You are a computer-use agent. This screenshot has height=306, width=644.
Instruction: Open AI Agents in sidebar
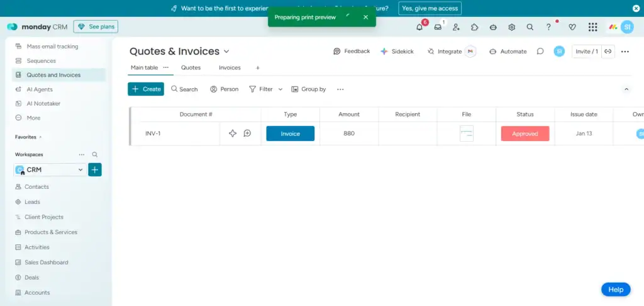40,89
